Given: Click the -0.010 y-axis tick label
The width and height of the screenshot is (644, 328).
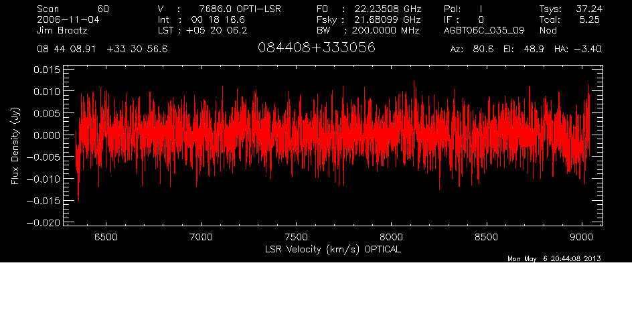Looking at the screenshot, I should [x=44, y=179].
